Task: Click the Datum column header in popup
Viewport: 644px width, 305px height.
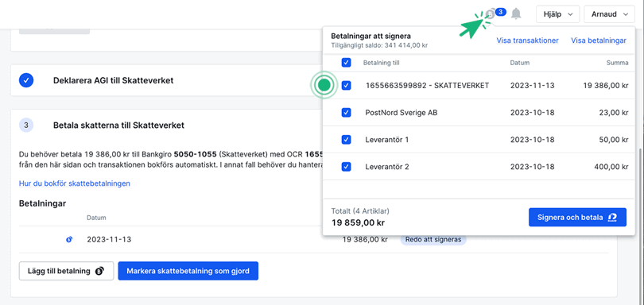Action: tap(519, 63)
